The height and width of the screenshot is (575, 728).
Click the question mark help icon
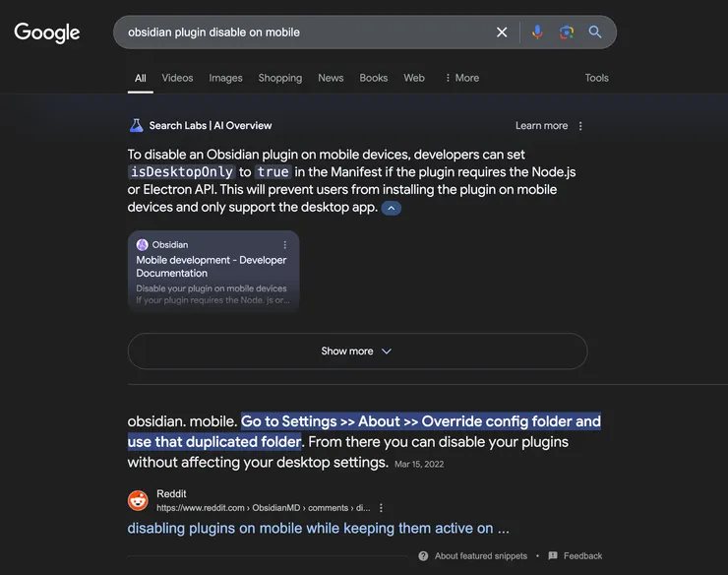click(423, 556)
